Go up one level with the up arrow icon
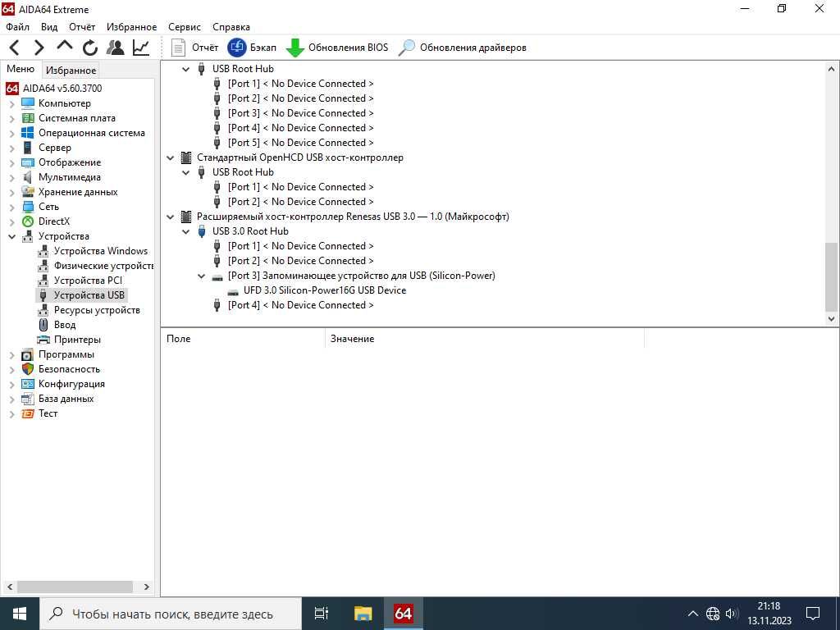 (x=65, y=46)
